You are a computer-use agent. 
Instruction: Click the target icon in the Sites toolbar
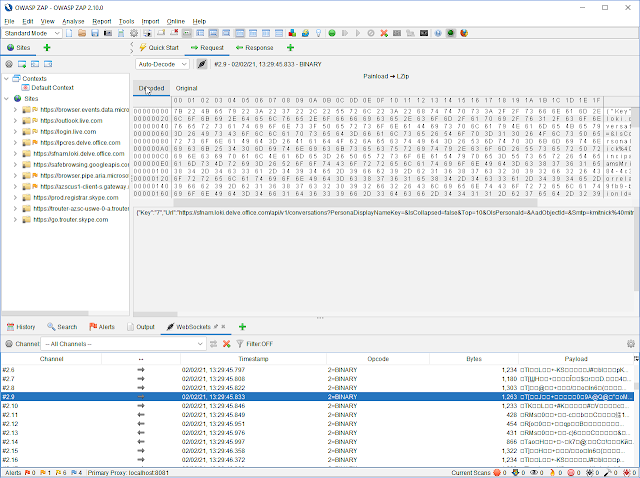tap(9, 64)
